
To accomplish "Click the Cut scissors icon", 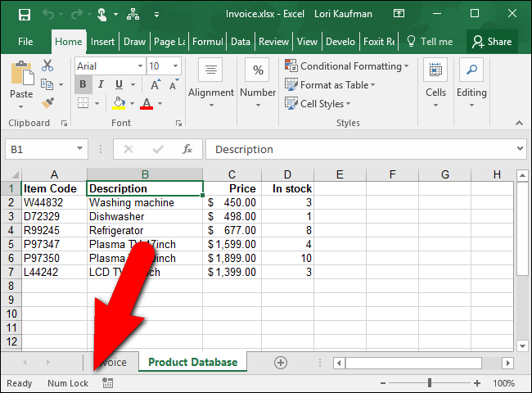I will [47, 65].
